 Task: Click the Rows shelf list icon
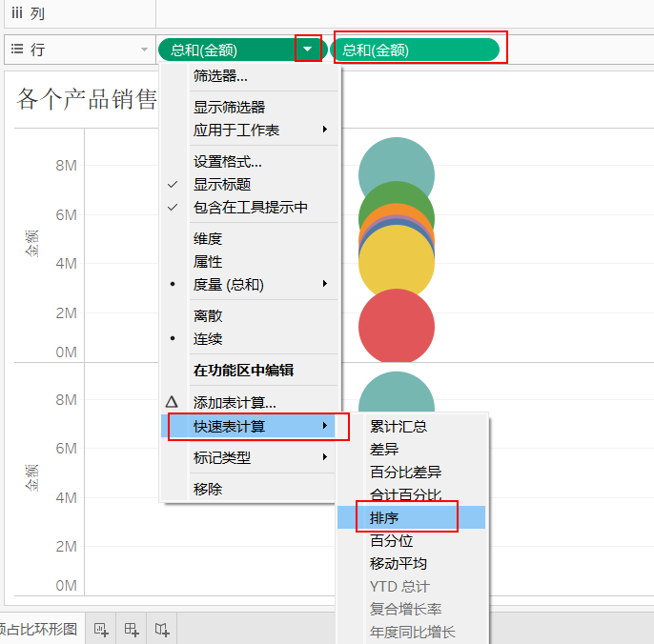pyautogui.click(x=17, y=50)
